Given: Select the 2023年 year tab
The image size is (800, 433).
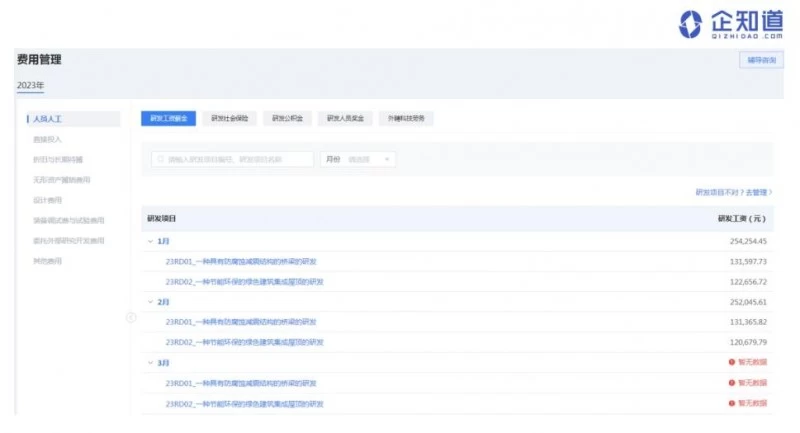Looking at the screenshot, I should tap(30, 85).
